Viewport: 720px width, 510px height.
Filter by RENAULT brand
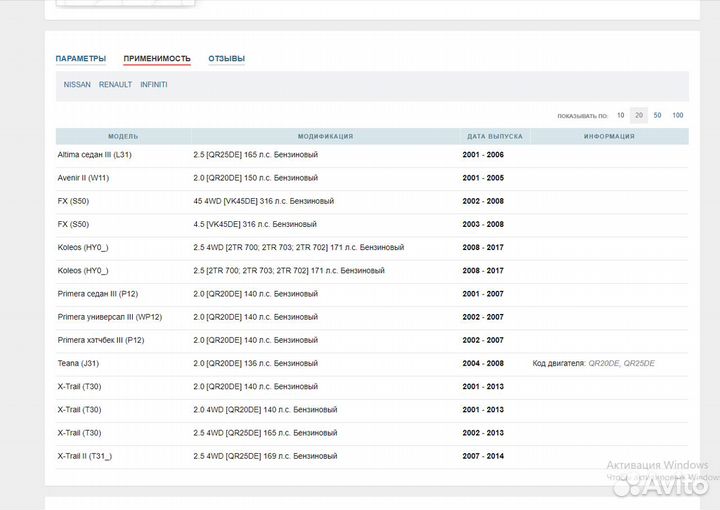click(x=115, y=85)
